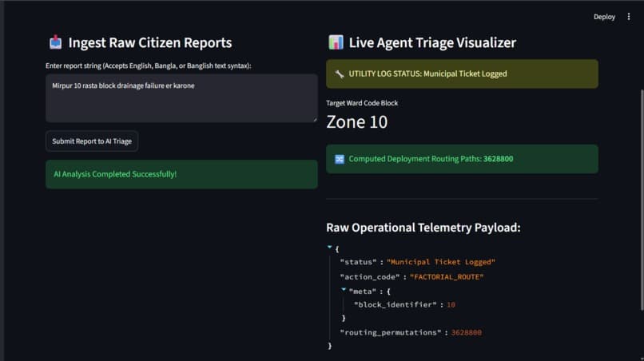Click the resize handle of the report textarea
The width and height of the screenshot is (644, 361).
coord(315,120)
